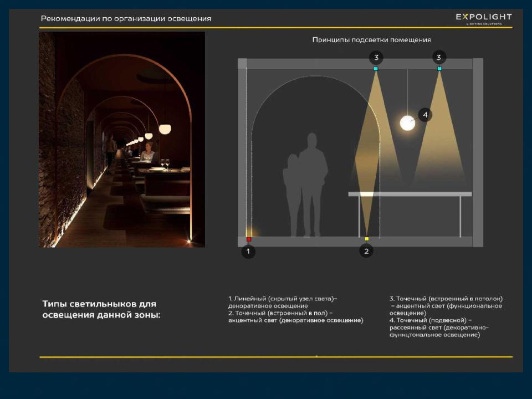532x399 pixels.
Task: Click the cyan ceiling fixture above the arch
Action: point(376,69)
